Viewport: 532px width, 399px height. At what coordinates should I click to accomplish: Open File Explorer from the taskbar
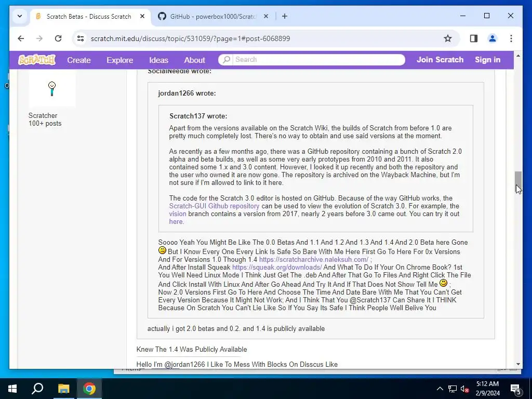[63, 389]
